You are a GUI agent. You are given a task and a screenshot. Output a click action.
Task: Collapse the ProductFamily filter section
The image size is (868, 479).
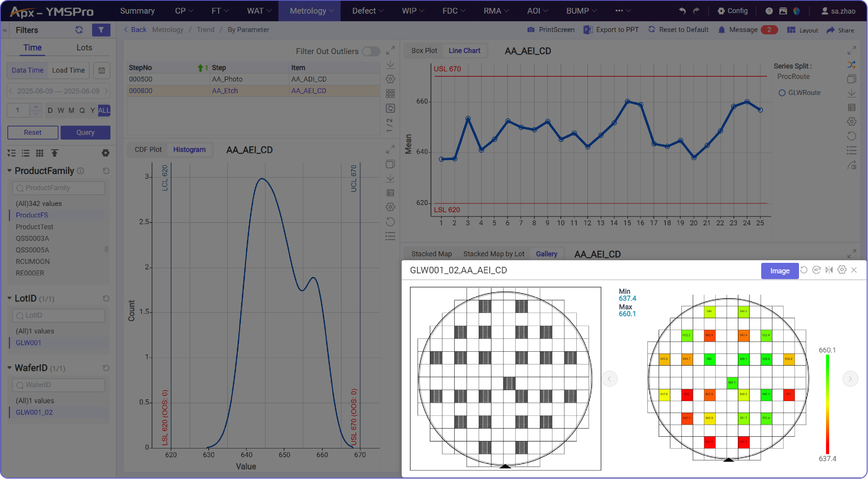click(9, 171)
